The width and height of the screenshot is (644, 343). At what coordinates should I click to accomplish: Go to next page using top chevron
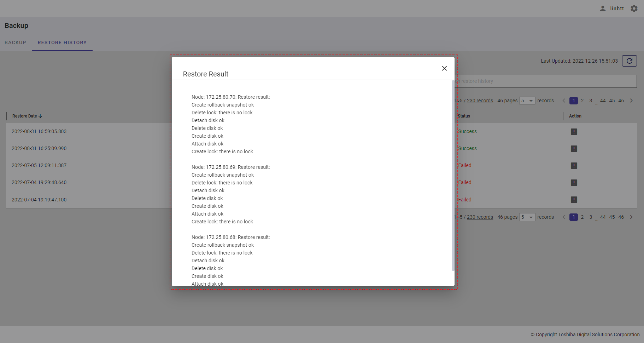coord(631,101)
